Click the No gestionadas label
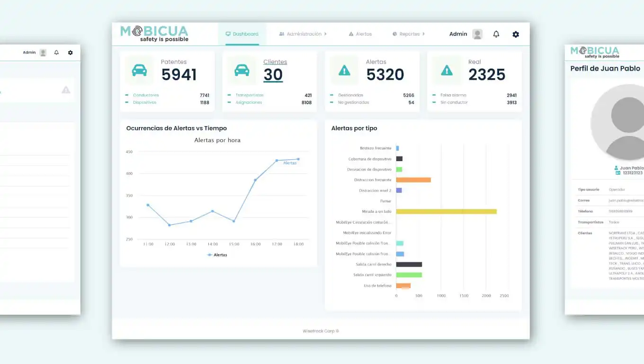The width and height of the screenshot is (644, 364). pos(353,102)
